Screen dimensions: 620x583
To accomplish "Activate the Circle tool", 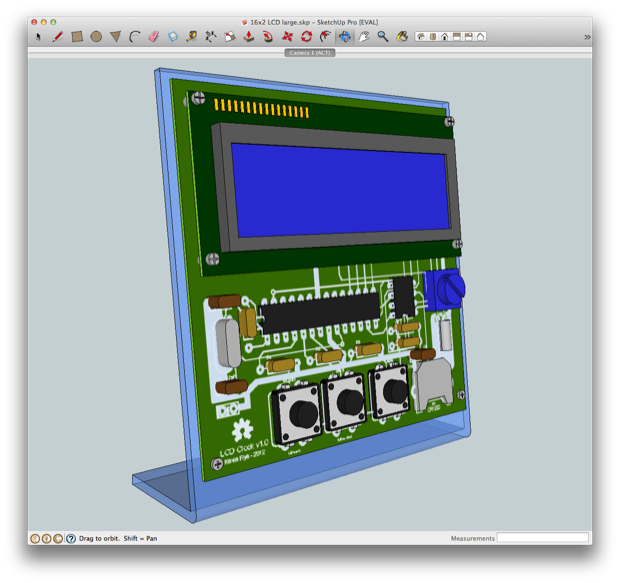I will tap(96, 37).
